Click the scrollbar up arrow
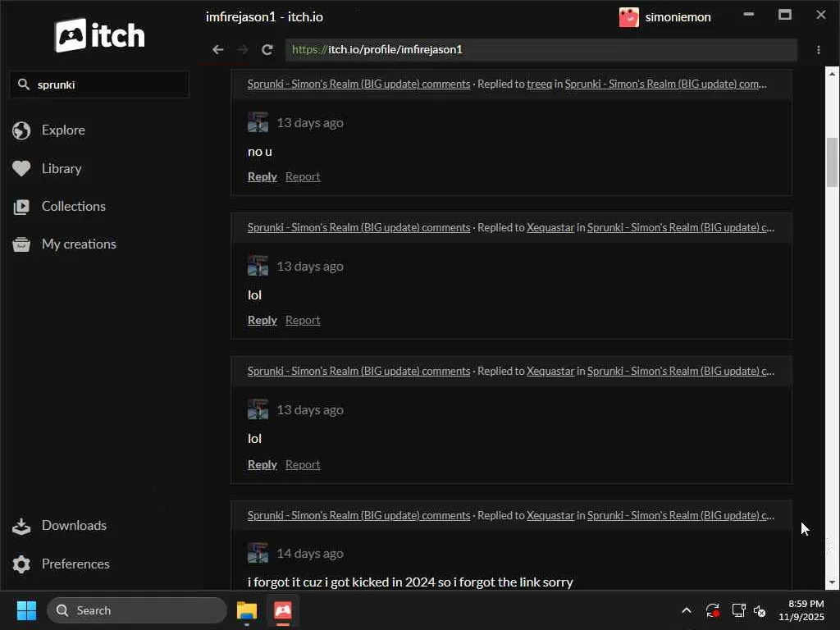This screenshot has height=630, width=840. point(832,74)
